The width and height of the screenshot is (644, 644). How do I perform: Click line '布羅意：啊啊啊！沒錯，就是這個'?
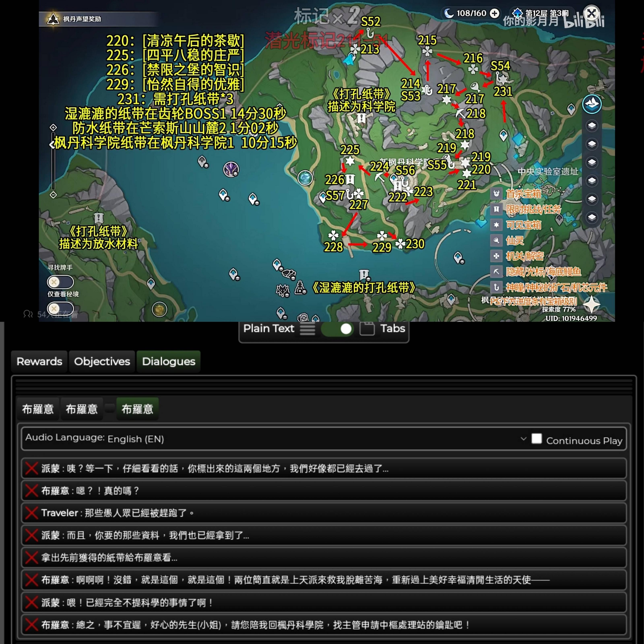coord(295,580)
